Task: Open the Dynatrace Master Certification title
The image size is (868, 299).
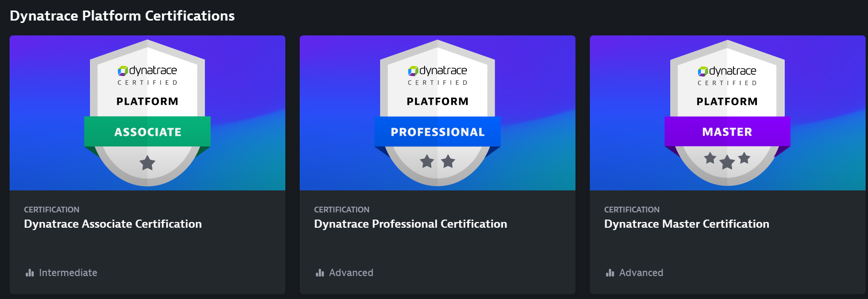Action: click(687, 224)
